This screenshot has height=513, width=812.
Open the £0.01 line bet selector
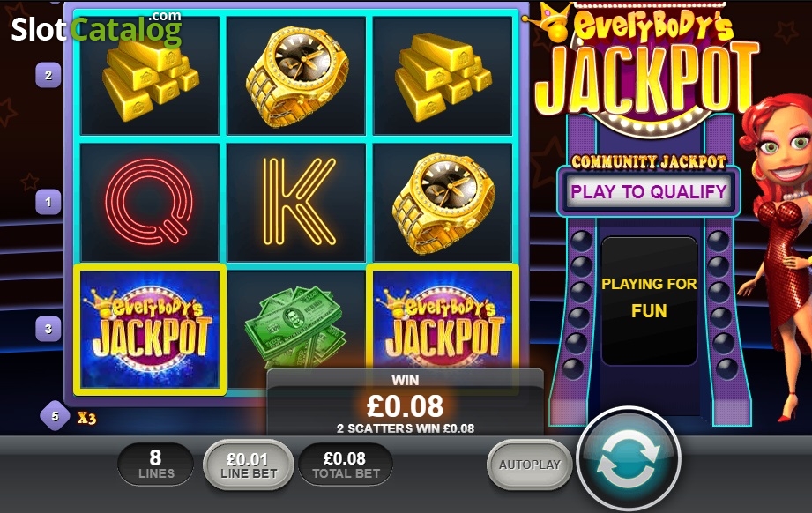point(249,465)
